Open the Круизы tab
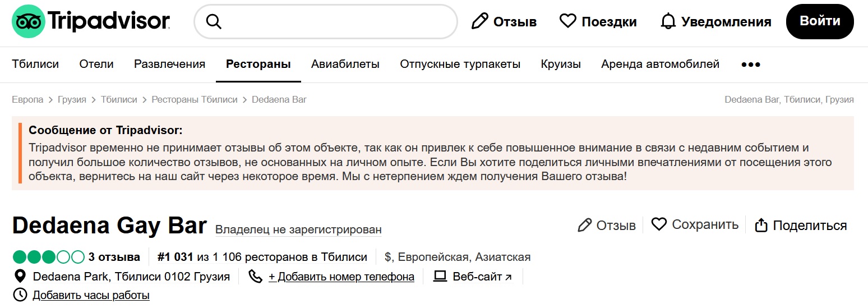Viewport: 868px width, 308px height. [x=561, y=64]
